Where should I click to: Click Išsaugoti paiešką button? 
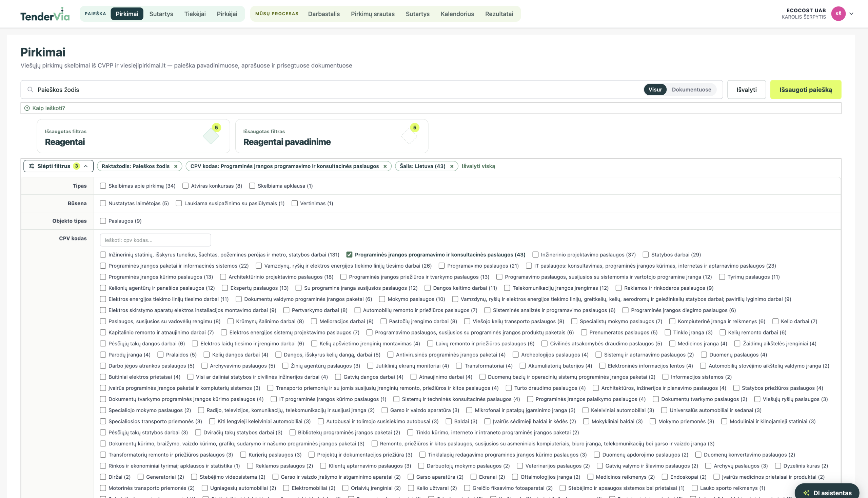coord(806,90)
